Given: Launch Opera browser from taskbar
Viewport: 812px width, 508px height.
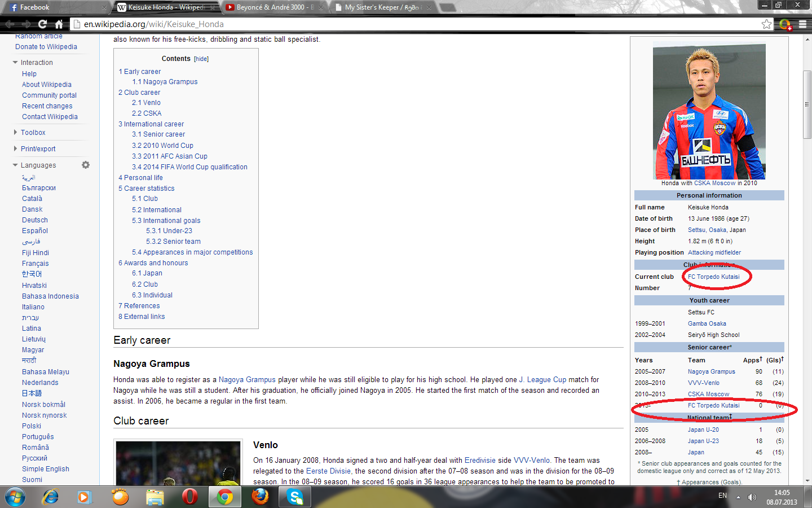Looking at the screenshot, I should (x=189, y=497).
